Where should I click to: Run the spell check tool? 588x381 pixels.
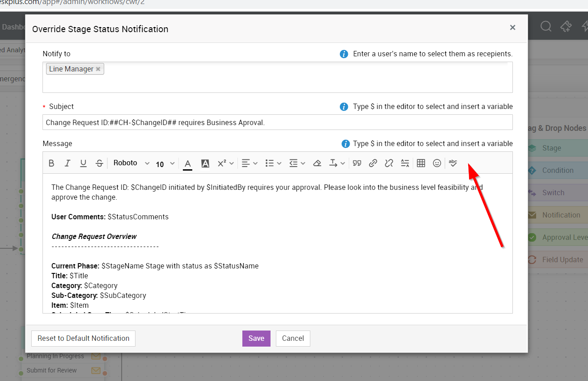[x=453, y=163]
